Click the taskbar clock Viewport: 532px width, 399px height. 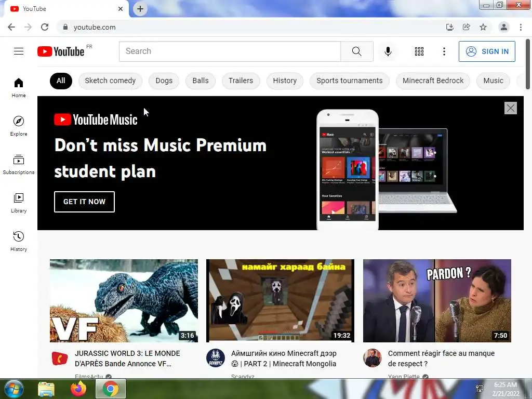tap(506, 389)
